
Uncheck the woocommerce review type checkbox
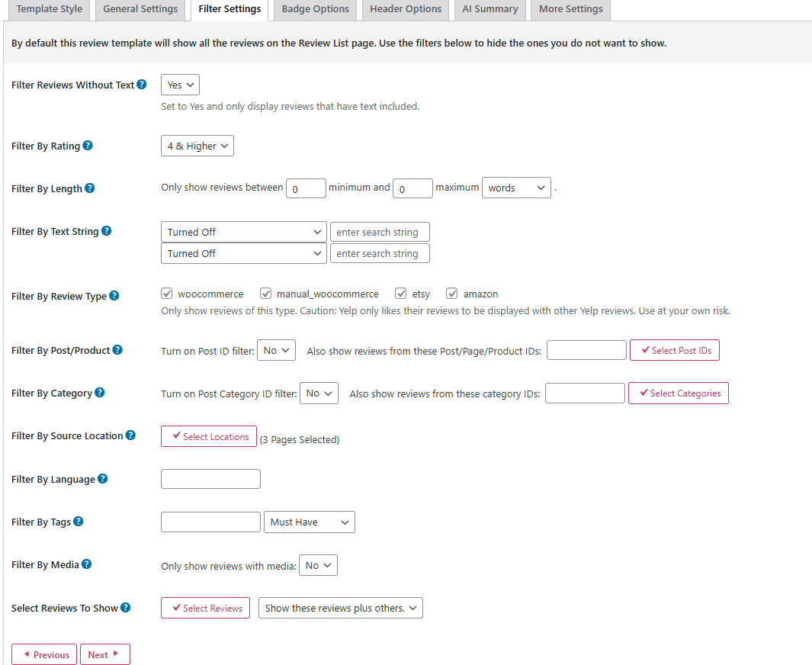[x=167, y=294]
